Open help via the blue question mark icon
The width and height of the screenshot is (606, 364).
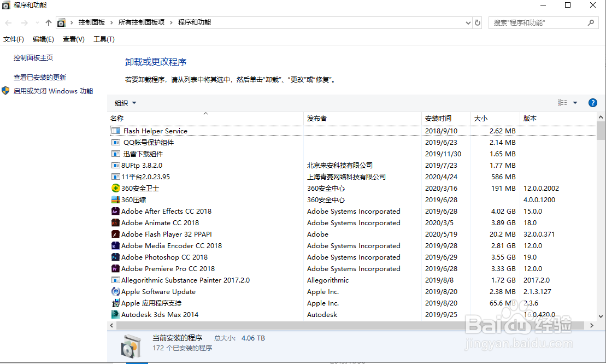click(x=592, y=102)
